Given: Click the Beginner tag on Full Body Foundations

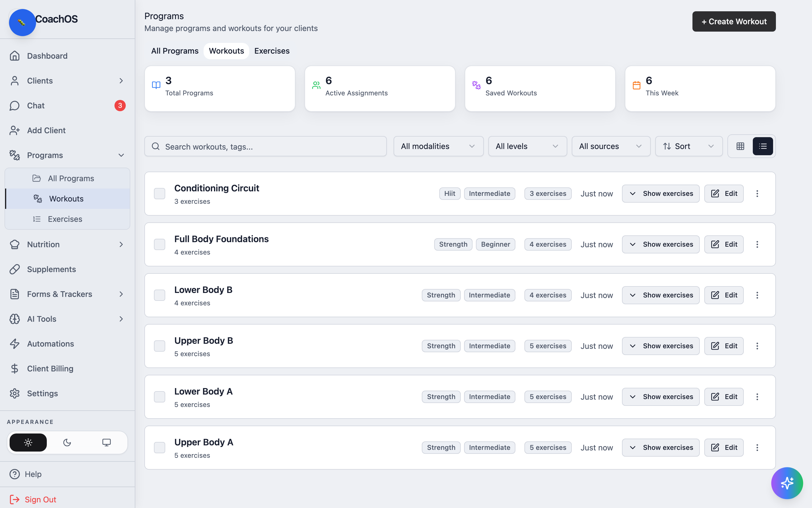Looking at the screenshot, I should coord(495,244).
